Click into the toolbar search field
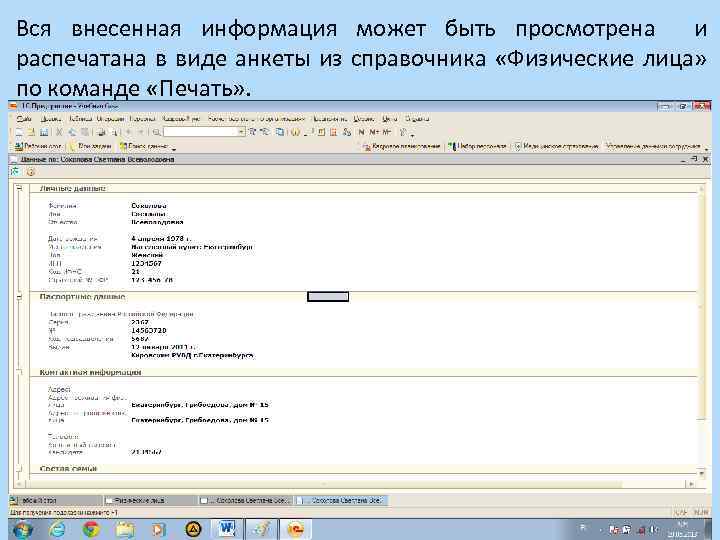The image size is (720, 540). pos(200,132)
